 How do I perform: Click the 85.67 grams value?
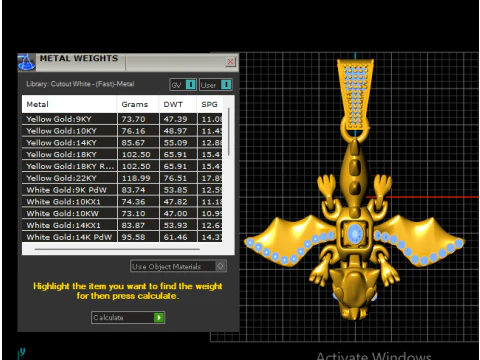point(133,143)
